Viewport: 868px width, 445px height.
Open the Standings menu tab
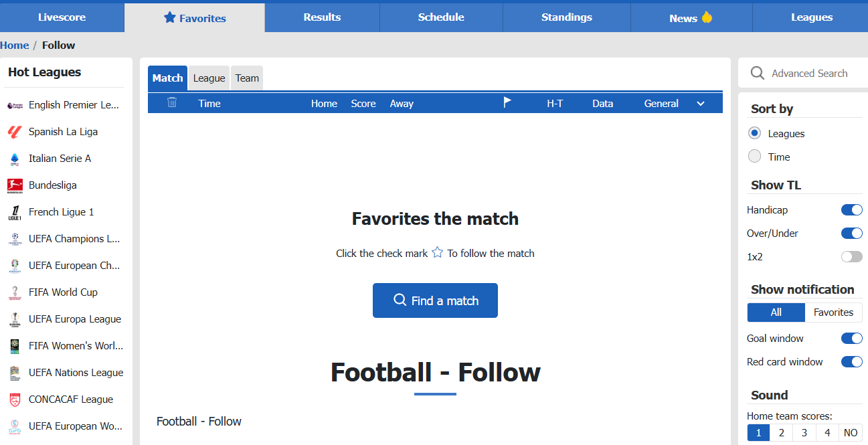click(567, 17)
